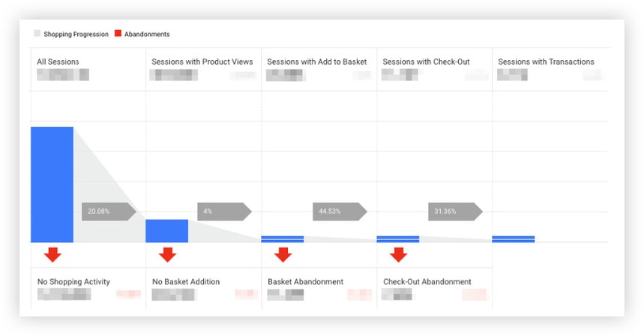Click the red Abandonments legend swatch

(118, 34)
